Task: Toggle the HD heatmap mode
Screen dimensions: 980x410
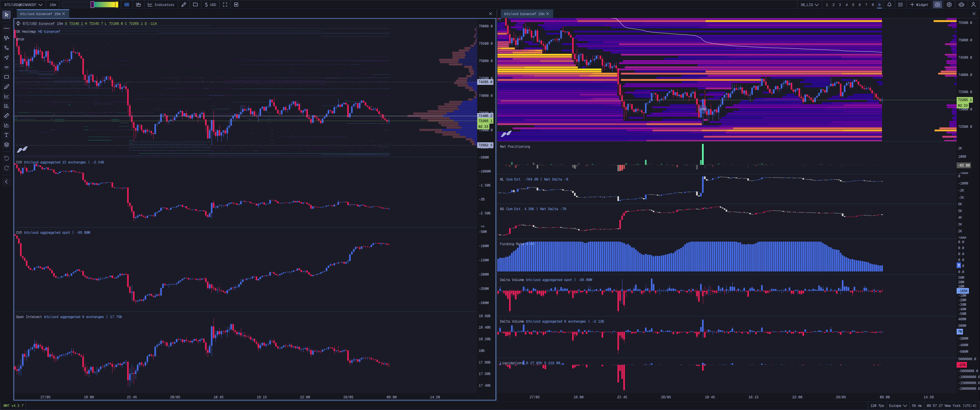Action: (x=127, y=5)
